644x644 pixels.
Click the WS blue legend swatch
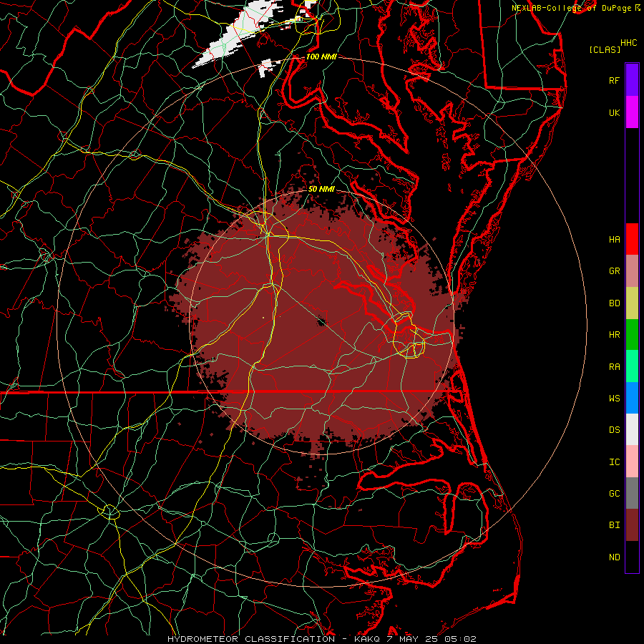point(632,398)
